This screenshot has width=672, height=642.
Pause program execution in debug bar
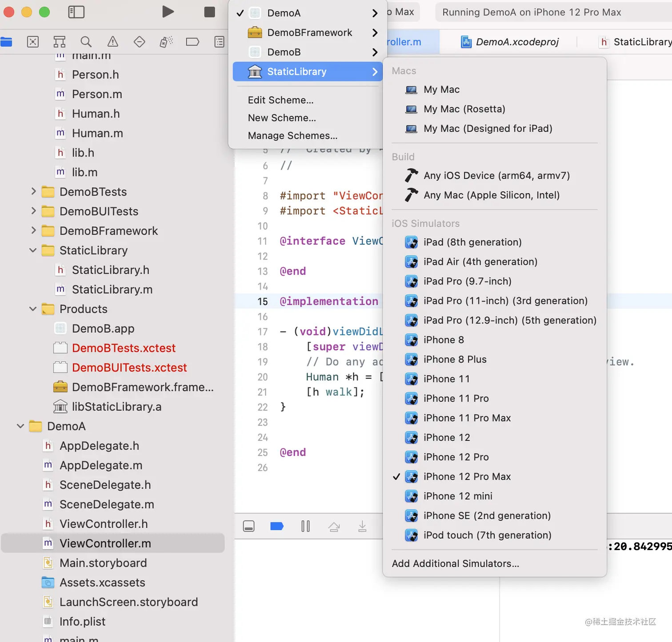tap(305, 526)
